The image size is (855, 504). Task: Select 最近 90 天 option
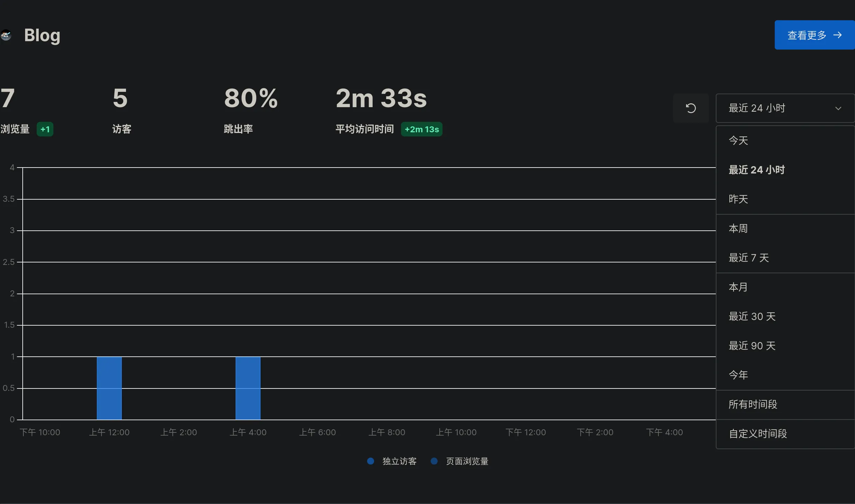tap(752, 346)
